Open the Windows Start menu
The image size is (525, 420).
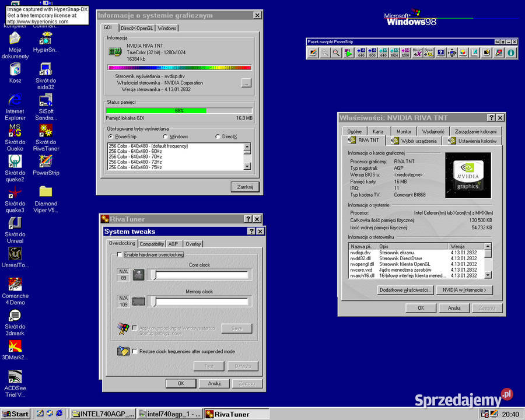(x=16, y=414)
